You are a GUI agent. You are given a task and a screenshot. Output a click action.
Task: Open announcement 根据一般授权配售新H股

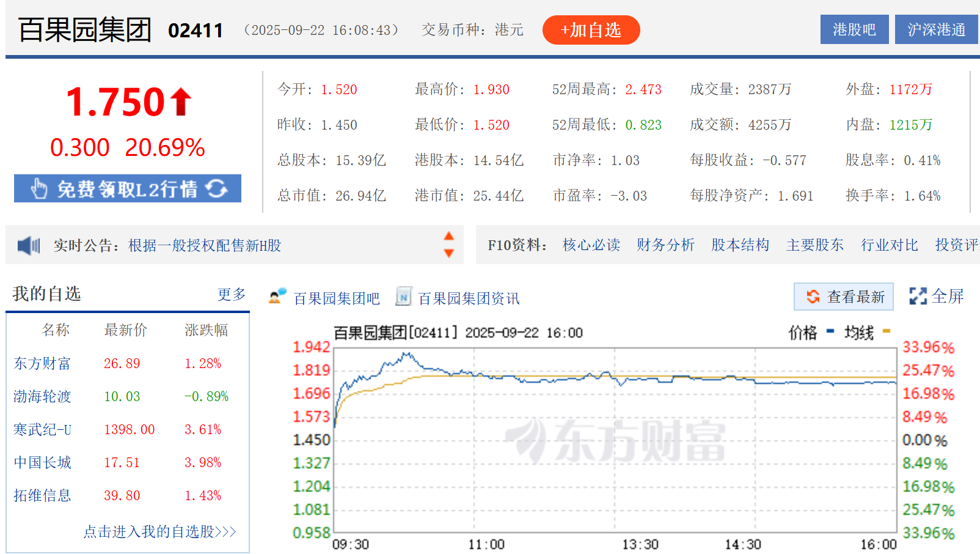[x=205, y=246]
